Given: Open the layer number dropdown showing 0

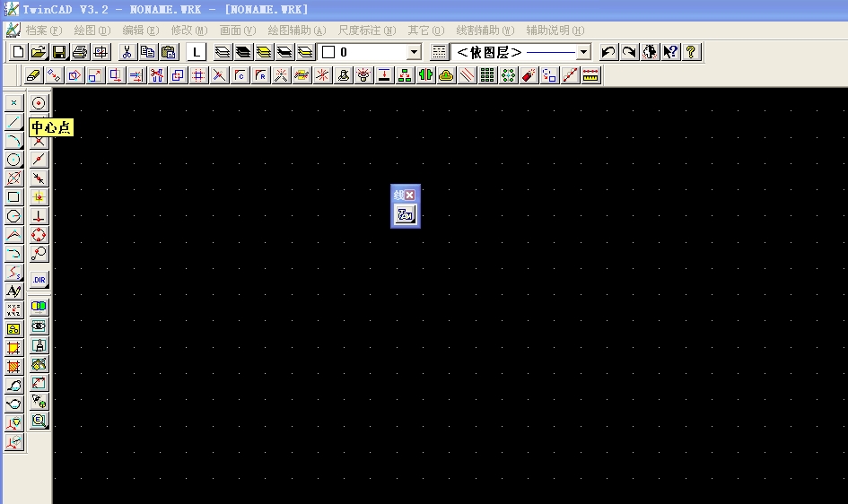Looking at the screenshot, I should [x=414, y=52].
